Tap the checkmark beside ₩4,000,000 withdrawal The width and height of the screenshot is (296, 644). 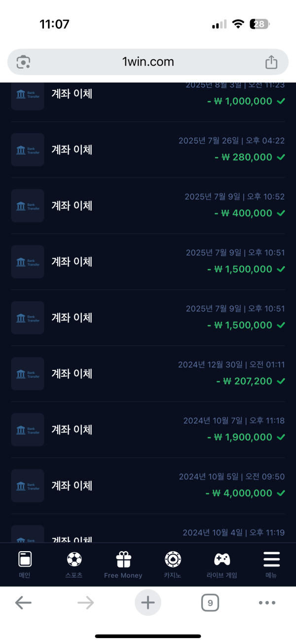(280, 492)
